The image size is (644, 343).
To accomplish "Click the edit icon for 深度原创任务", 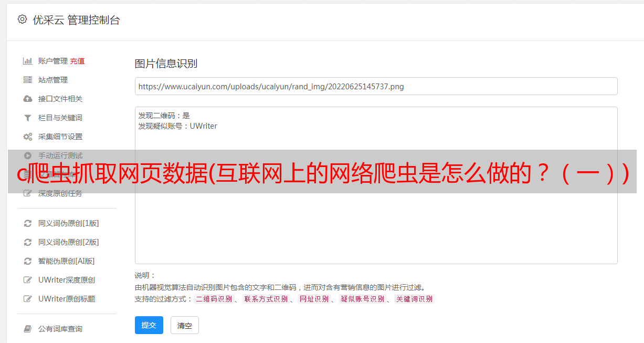I will [28, 193].
